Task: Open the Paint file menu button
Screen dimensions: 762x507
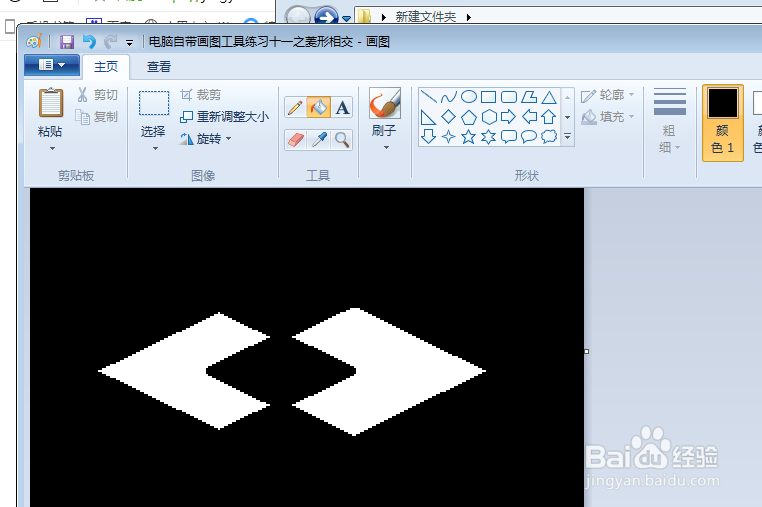Action: [52, 65]
